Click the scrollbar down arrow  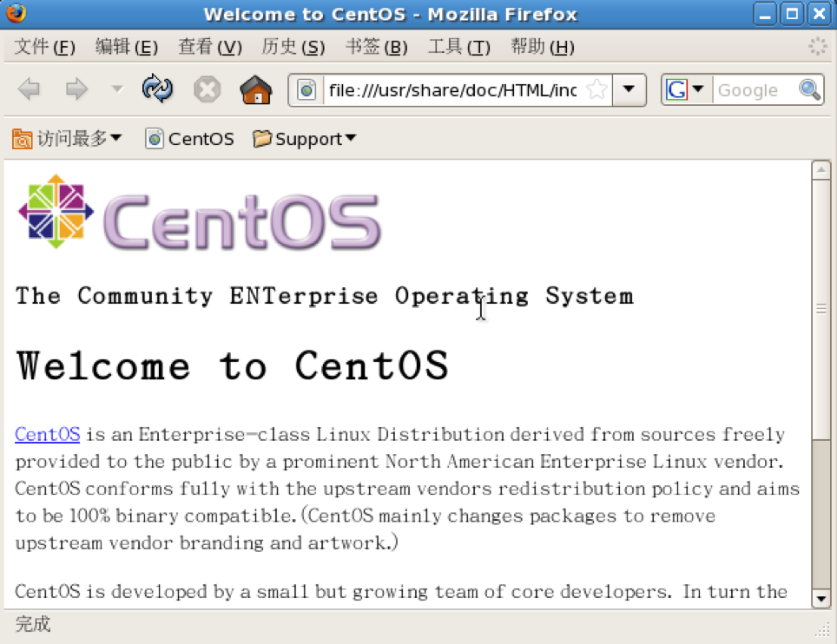pyautogui.click(x=821, y=599)
